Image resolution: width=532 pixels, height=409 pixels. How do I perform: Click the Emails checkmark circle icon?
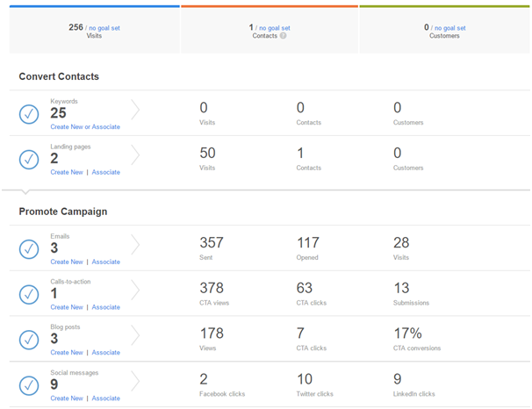[29, 249]
